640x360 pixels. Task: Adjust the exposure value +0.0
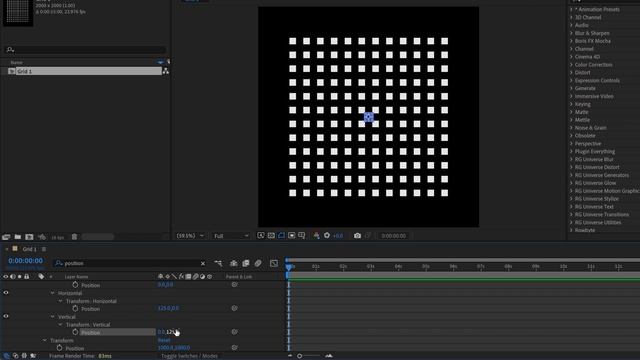[x=338, y=236]
